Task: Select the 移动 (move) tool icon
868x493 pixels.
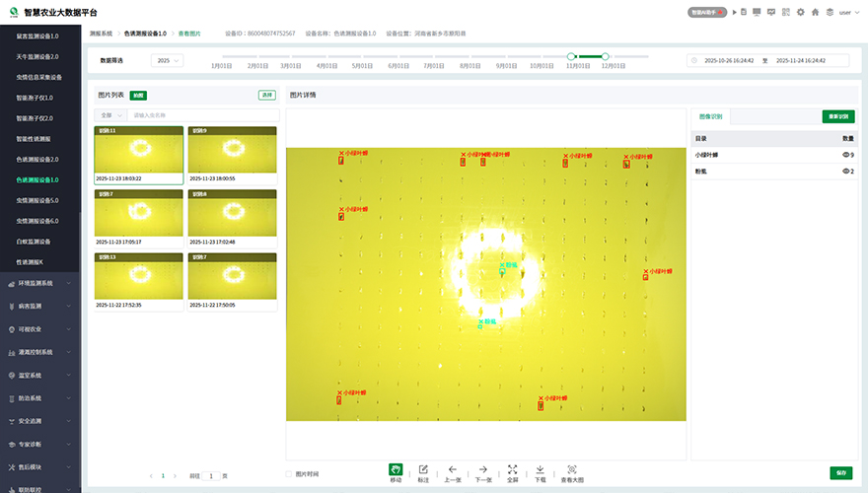Action: point(396,469)
